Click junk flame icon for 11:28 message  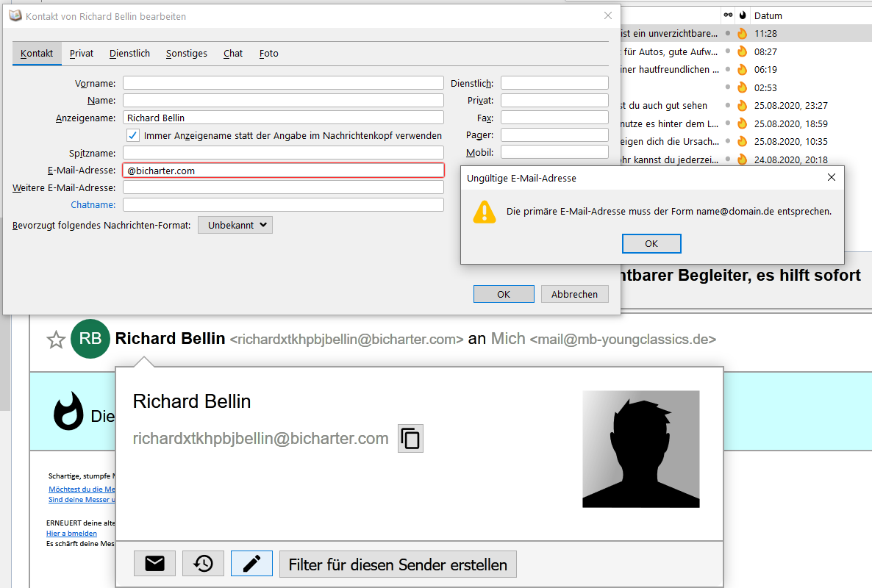742,33
